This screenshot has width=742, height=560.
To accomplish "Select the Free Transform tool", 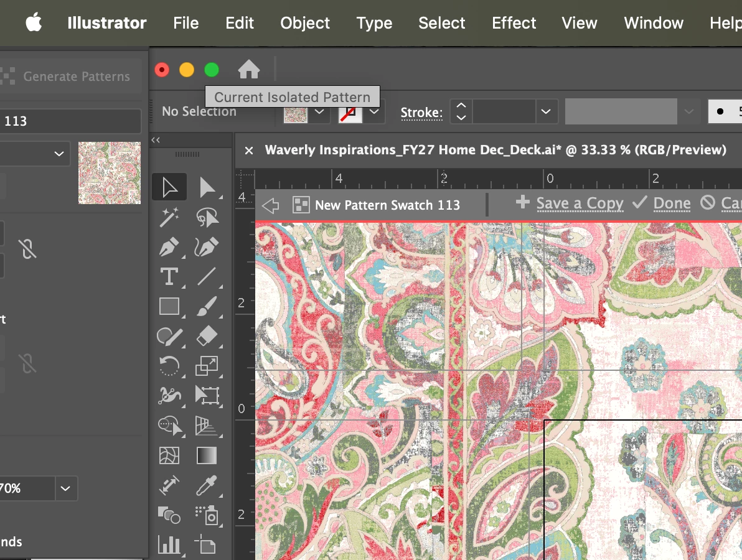I will pyautogui.click(x=207, y=396).
